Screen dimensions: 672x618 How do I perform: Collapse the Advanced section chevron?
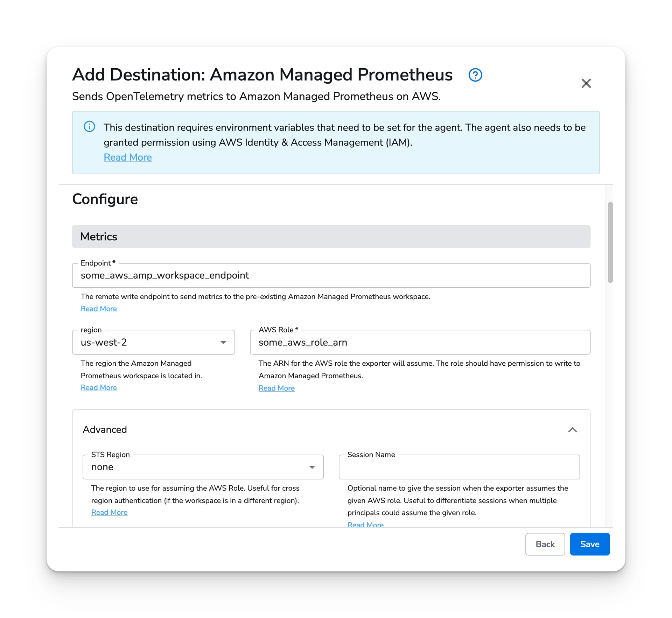(x=572, y=430)
